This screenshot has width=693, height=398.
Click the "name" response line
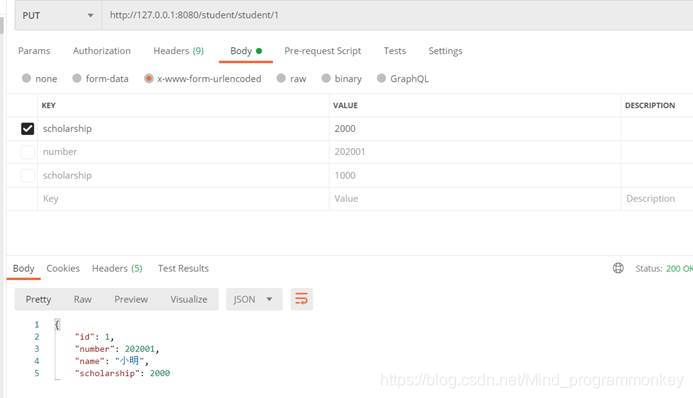point(112,361)
